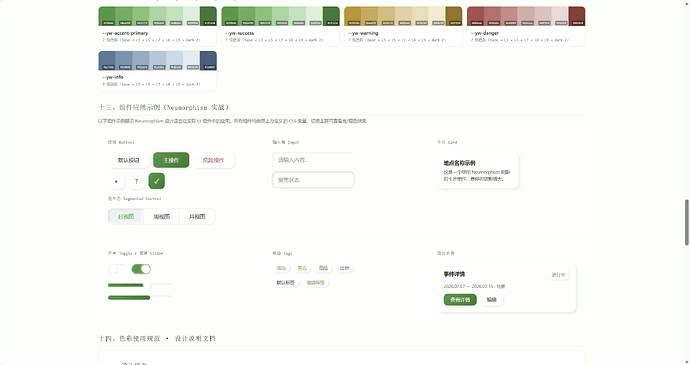Click the 默认按钮 button

(x=128, y=160)
